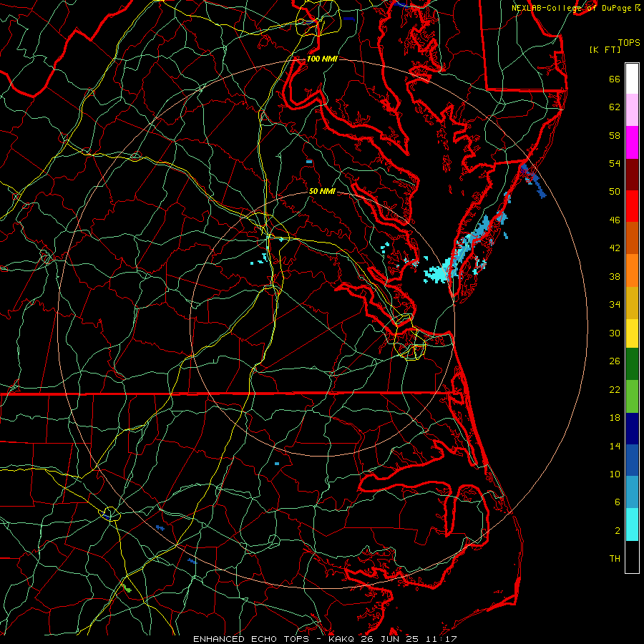644x644 pixels.
Task: Click the "TOPS" legend title
Action: pos(629,42)
